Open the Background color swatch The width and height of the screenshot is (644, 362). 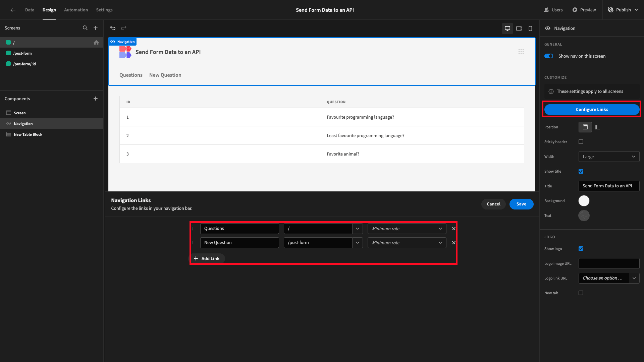point(584,201)
